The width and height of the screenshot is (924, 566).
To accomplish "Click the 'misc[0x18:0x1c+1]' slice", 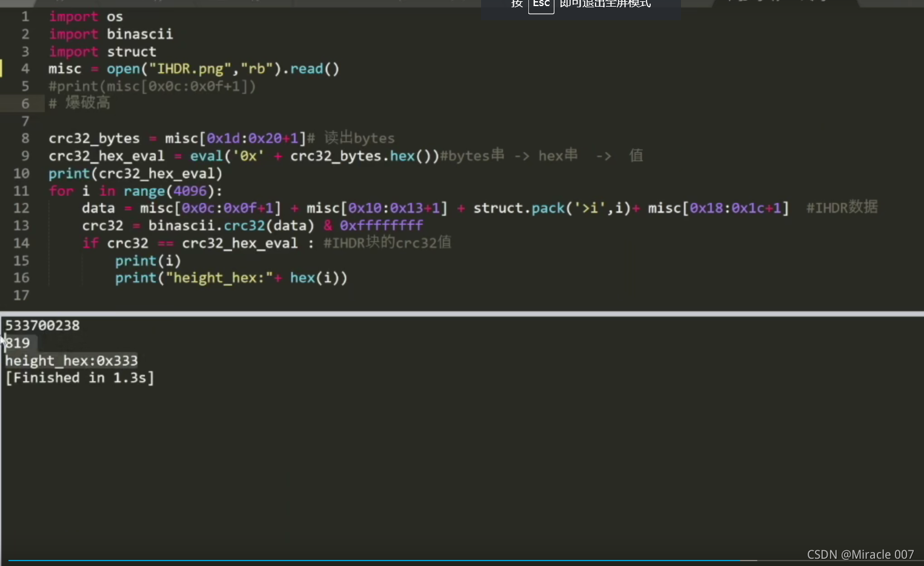I will 719,208.
